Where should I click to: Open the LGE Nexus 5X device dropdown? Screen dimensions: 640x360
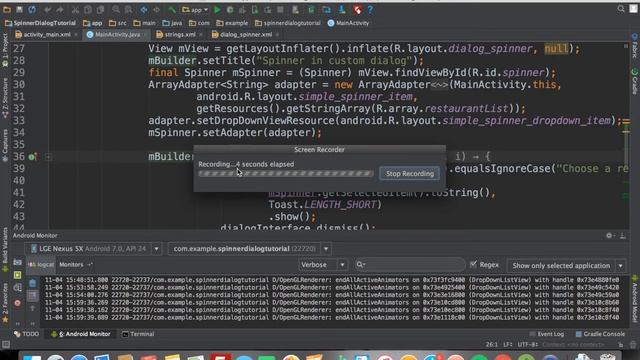pyautogui.click(x=93, y=249)
